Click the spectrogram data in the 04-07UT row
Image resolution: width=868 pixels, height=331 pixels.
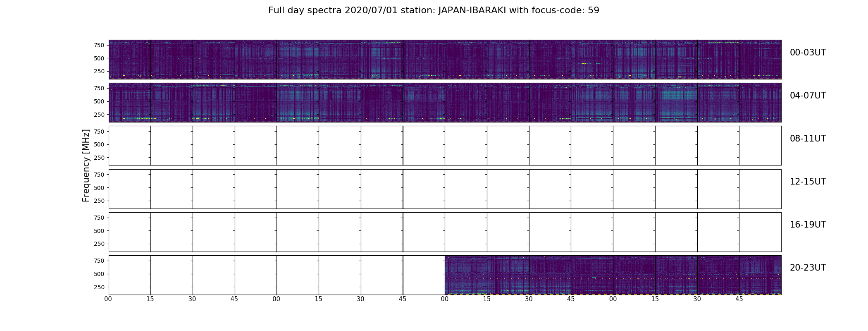(445, 103)
